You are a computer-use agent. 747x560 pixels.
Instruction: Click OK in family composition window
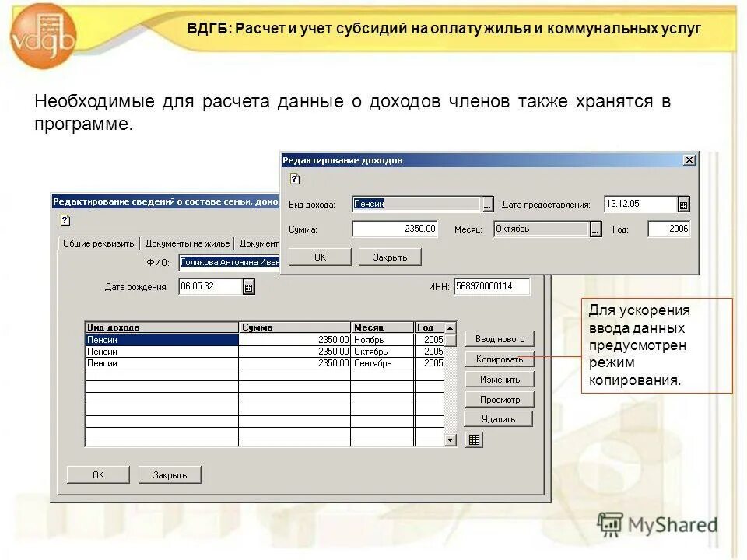click(x=98, y=474)
